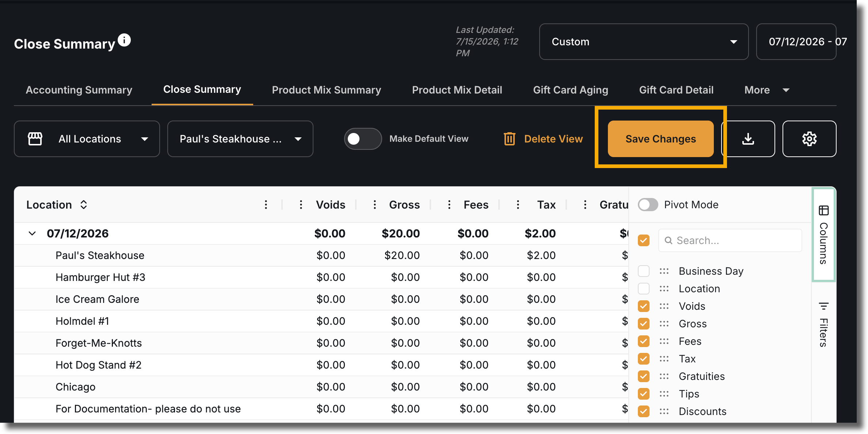Collapse the 07/12/2026 group row
868x434 pixels.
point(32,233)
